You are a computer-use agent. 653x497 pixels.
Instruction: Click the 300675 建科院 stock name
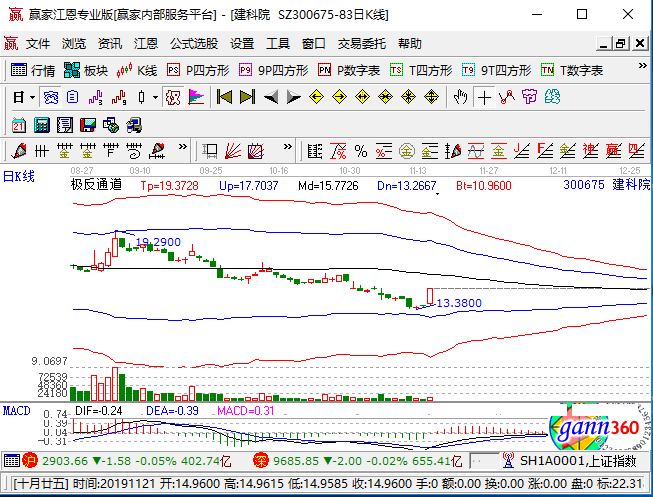pos(606,185)
